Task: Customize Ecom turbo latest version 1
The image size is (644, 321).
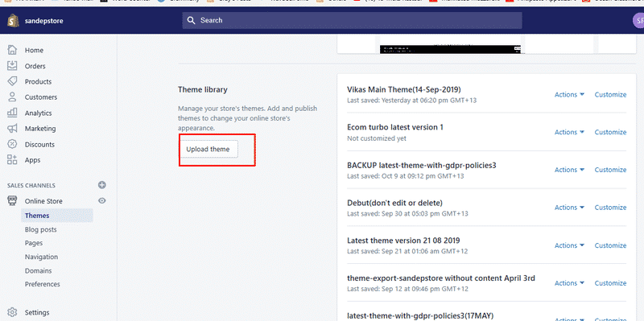Action: (610, 132)
